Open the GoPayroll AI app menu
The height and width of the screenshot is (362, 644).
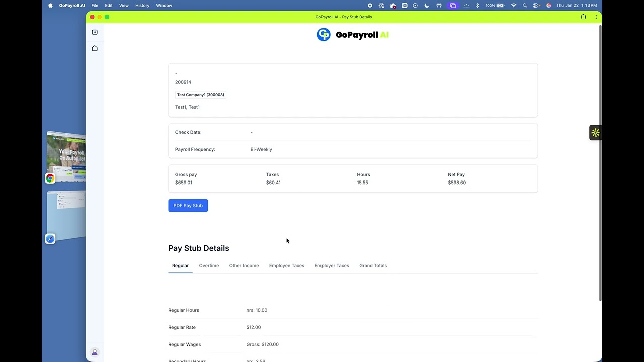72,5
